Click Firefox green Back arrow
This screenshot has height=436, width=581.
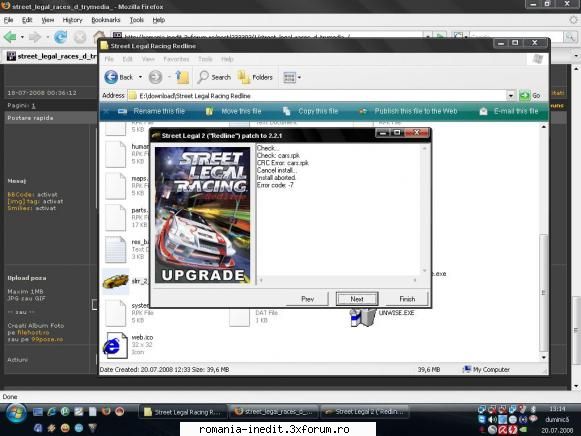(x=10, y=37)
